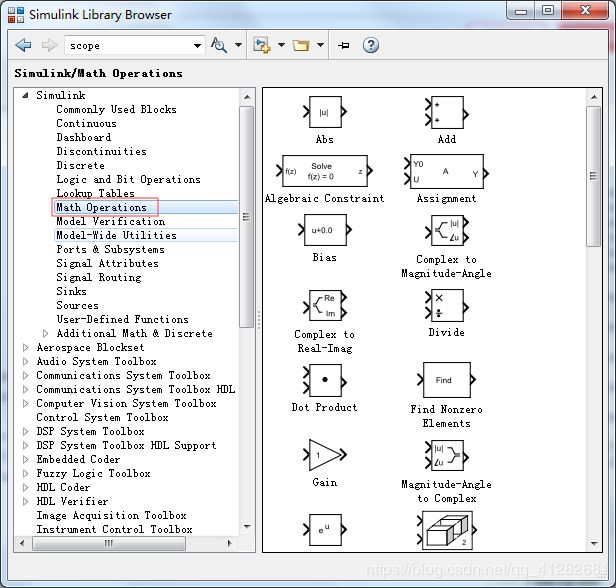The width and height of the screenshot is (616, 588).
Task: Select the Sources library
Action: (x=77, y=305)
